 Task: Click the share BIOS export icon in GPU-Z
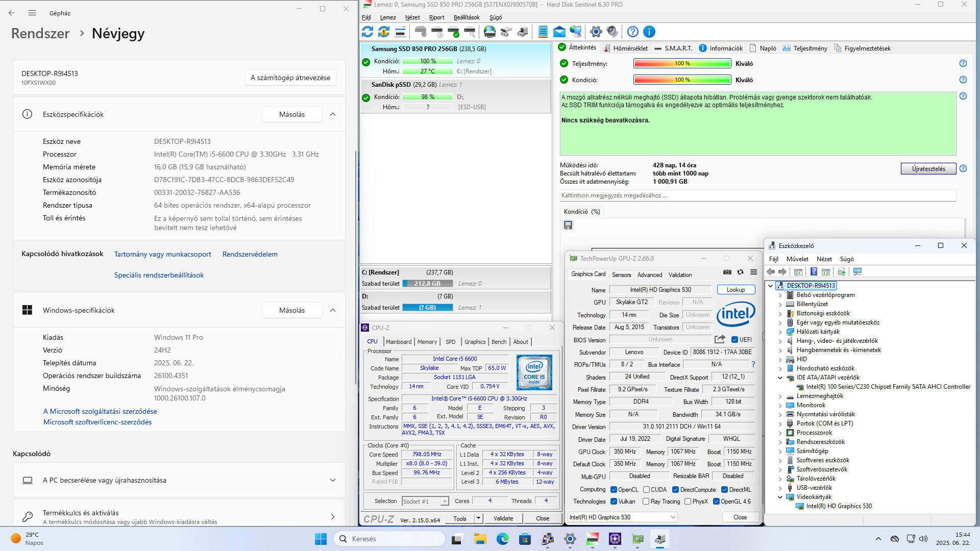click(x=720, y=339)
